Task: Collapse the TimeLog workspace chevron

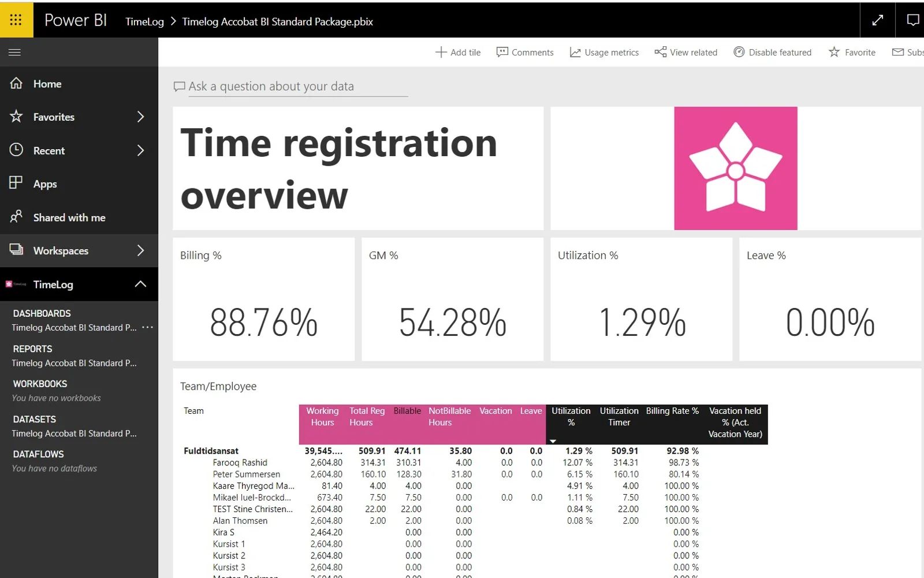Action: click(x=140, y=284)
